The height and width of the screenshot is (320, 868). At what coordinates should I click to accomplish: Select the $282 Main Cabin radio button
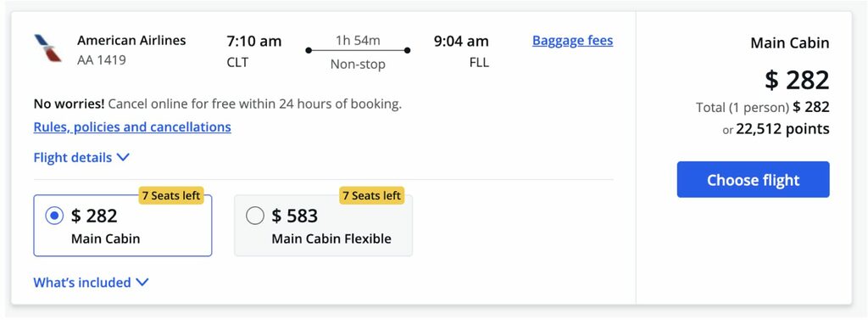point(54,216)
